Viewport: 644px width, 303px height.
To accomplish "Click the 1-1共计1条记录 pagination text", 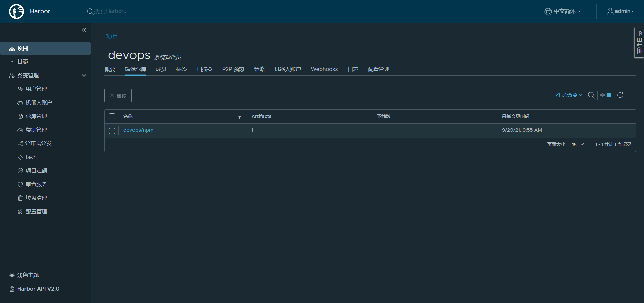I will point(613,145).
